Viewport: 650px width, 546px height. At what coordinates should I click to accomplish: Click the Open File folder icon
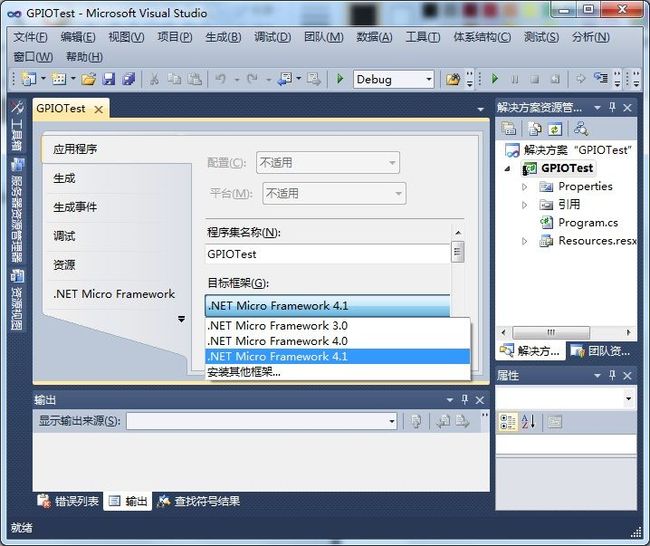[88, 79]
